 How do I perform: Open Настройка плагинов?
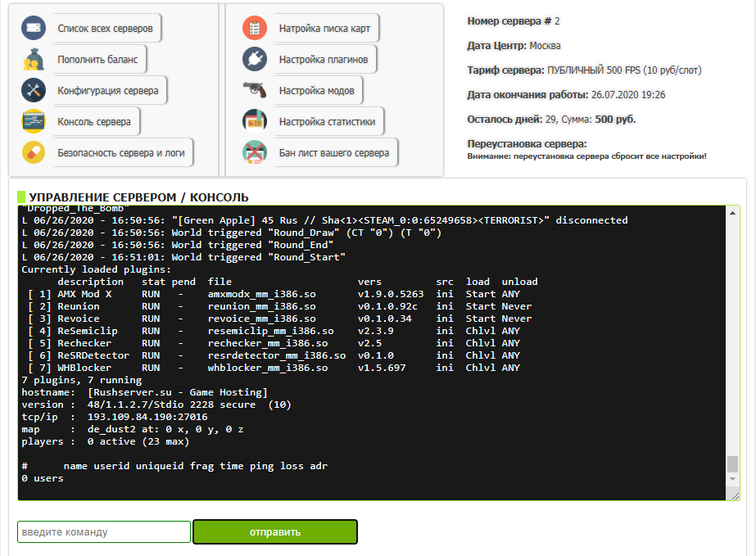tap(324, 59)
